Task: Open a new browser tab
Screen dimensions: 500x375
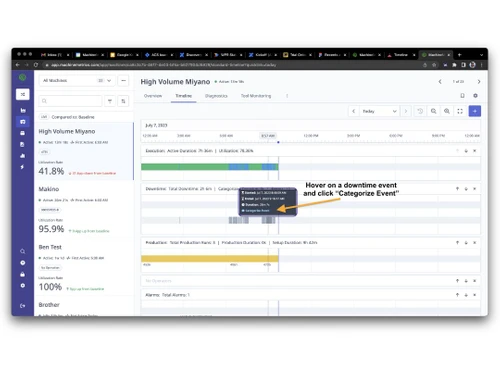Action: point(459,55)
